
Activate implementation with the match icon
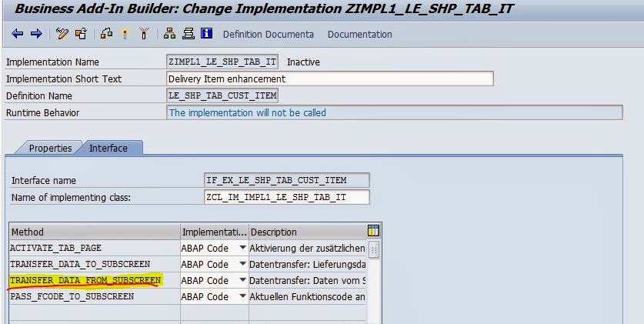pyautogui.click(x=125, y=34)
